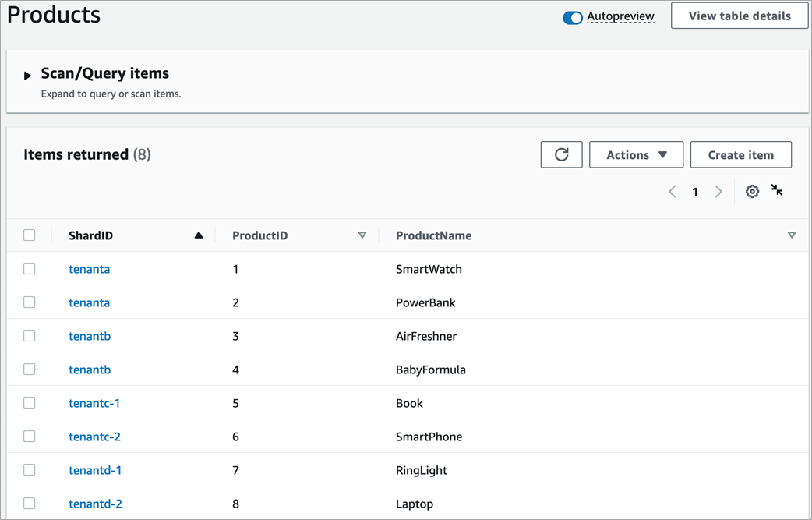Sort by ProductName column arrow
This screenshot has height=520, width=812.
[792, 235]
